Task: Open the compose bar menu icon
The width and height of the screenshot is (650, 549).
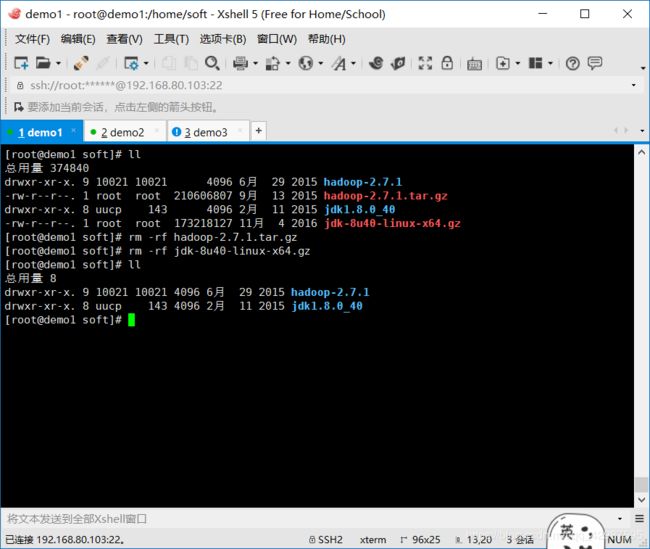Action: pyautogui.click(x=639, y=518)
